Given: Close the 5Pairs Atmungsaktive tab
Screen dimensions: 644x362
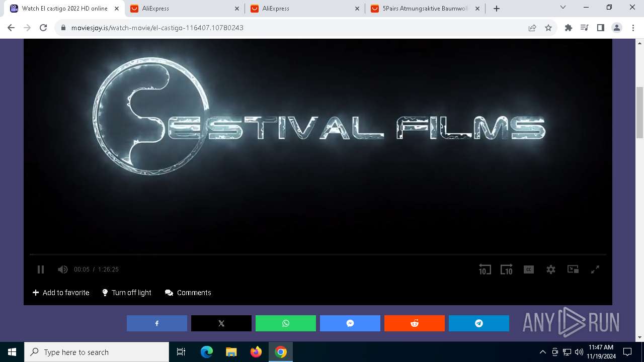Looking at the screenshot, I should 477,9.
